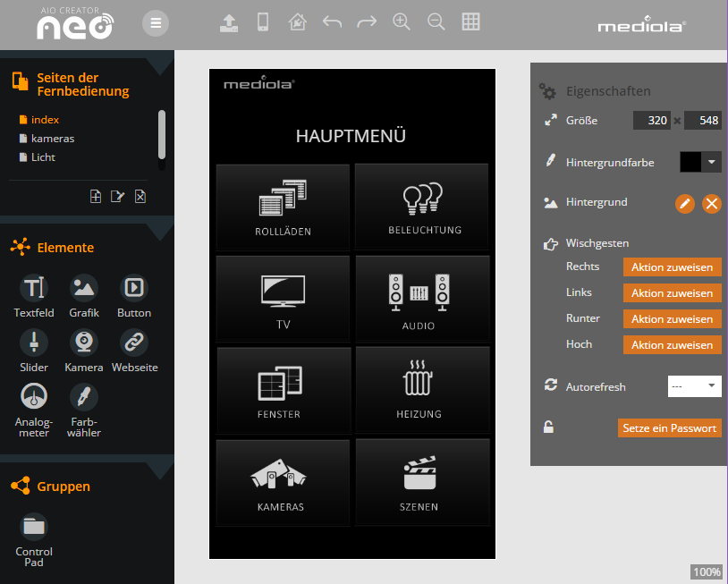The height and width of the screenshot is (584, 728).
Task: Click Aktion zuweisen for Rechts swipe
Action: click(x=672, y=267)
